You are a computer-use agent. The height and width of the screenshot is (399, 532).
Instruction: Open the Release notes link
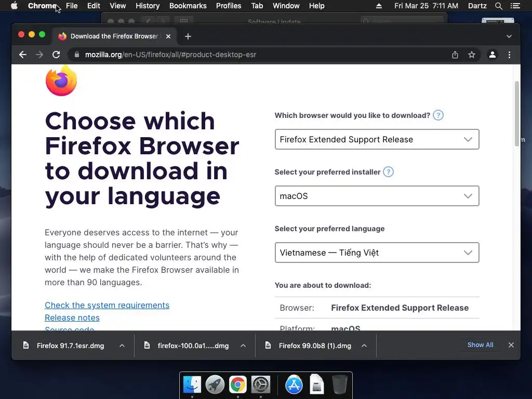72,318
